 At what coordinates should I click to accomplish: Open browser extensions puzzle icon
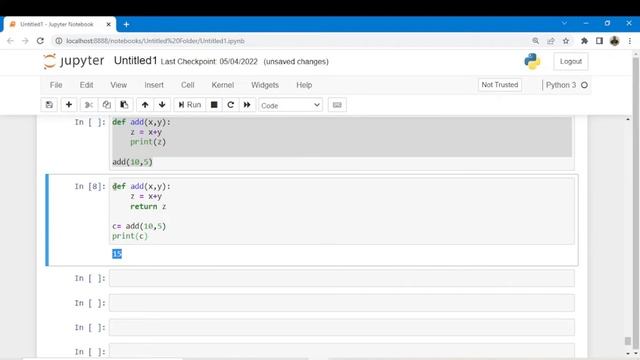point(584,41)
